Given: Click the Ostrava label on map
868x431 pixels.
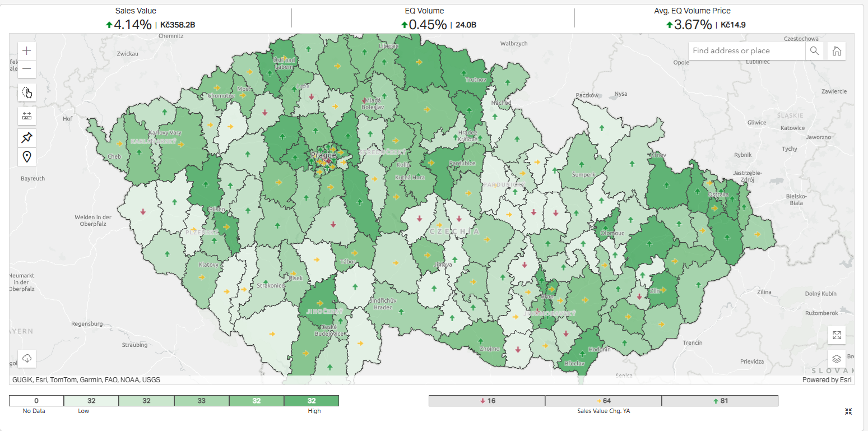Looking at the screenshot, I should [x=718, y=194].
